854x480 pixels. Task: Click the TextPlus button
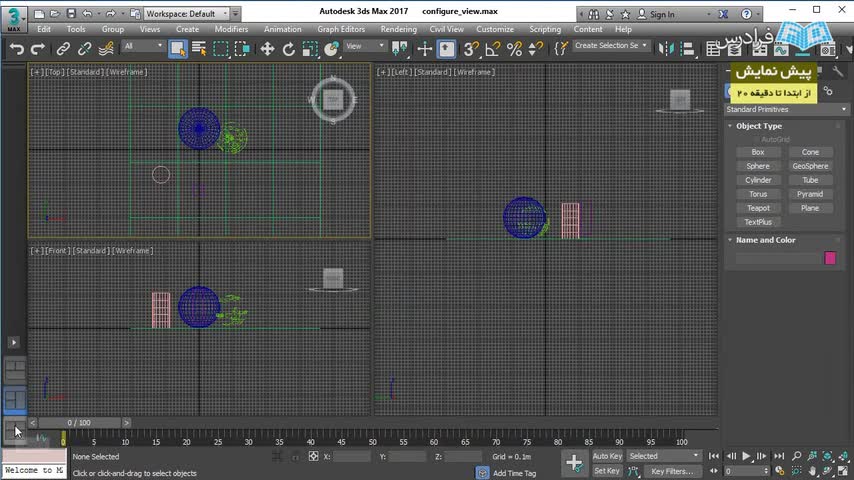click(x=758, y=222)
